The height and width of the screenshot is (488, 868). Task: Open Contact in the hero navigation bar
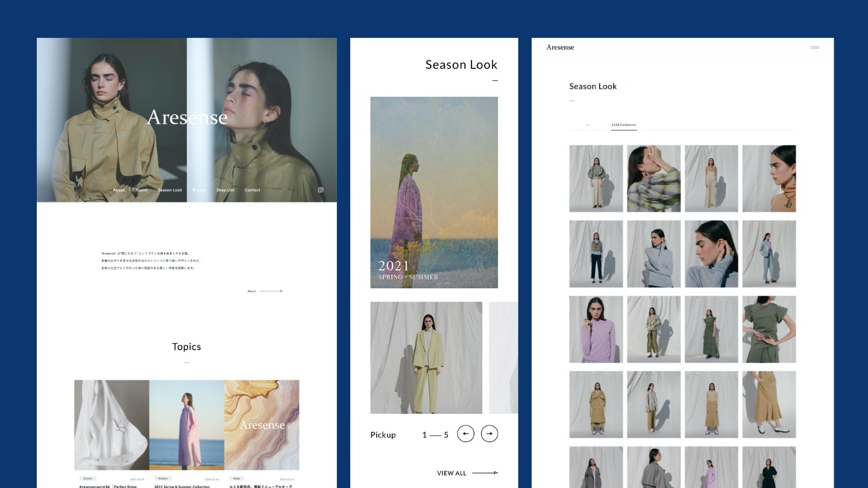pyautogui.click(x=253, y=190)
